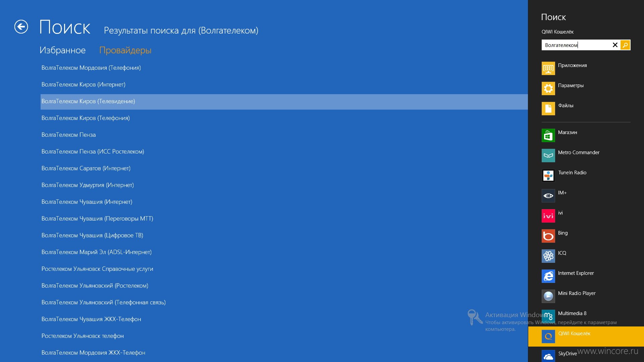Search in the Магазин app

pos(586,135)
